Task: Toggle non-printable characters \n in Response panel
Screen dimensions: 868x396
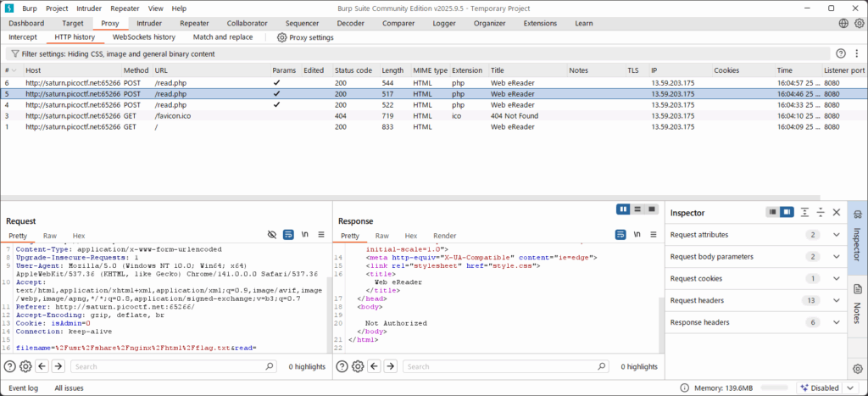Action: (x=636, y=235)
